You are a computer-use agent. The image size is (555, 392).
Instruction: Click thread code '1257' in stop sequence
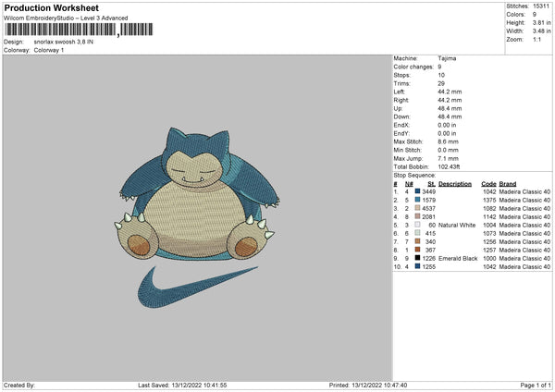489,250
